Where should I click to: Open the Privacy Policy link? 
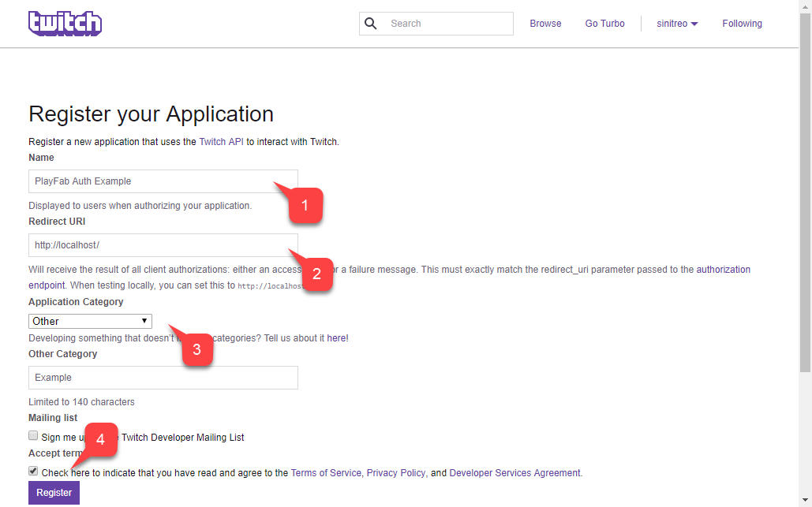pyautogui.click(x=395, y=472)
